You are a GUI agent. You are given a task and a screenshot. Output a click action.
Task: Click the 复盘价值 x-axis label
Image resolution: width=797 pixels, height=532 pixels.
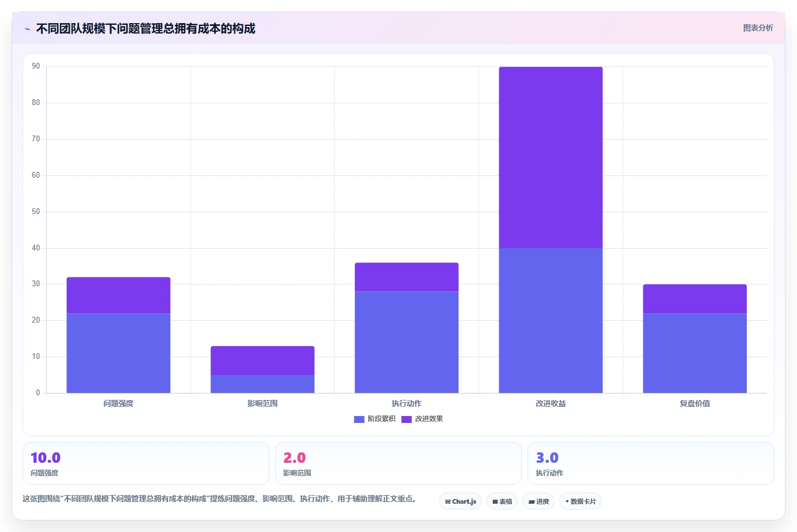tap(695, 403)
